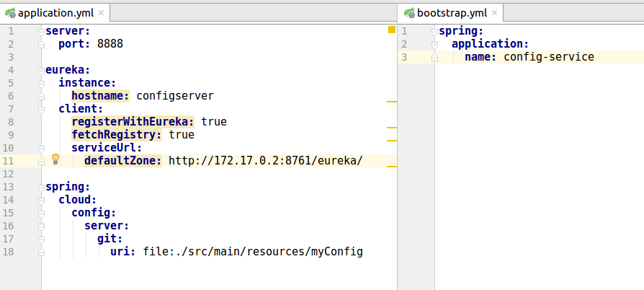Click the highlighted hostname: key
Image resolution: width=644 pixels, height=290 pixels.
tap(101, 96)
